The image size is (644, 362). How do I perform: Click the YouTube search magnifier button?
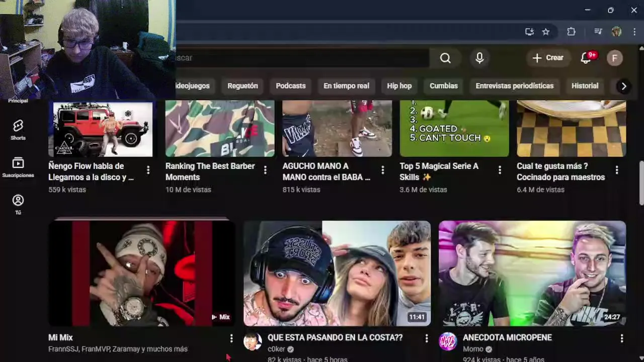click(x=445, y=58)
